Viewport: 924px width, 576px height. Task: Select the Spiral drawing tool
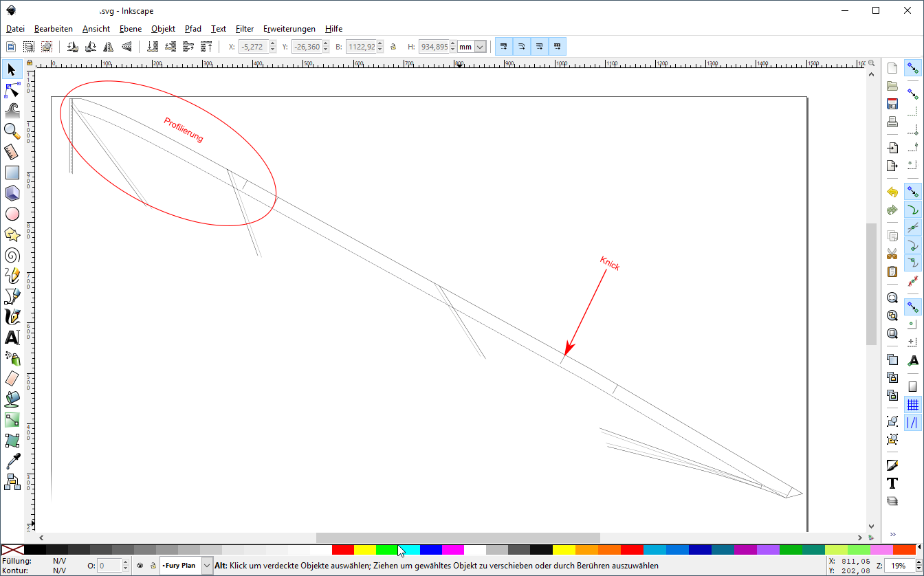point(12,256)
